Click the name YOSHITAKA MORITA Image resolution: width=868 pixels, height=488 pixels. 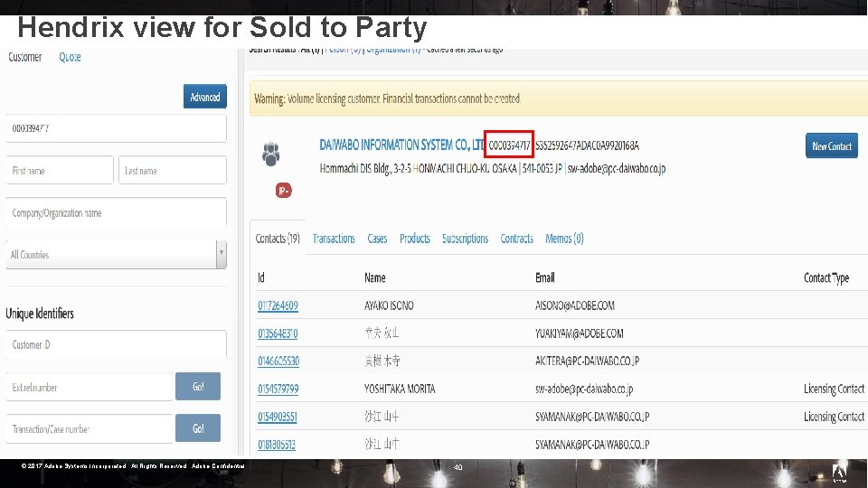pos(400,389)
